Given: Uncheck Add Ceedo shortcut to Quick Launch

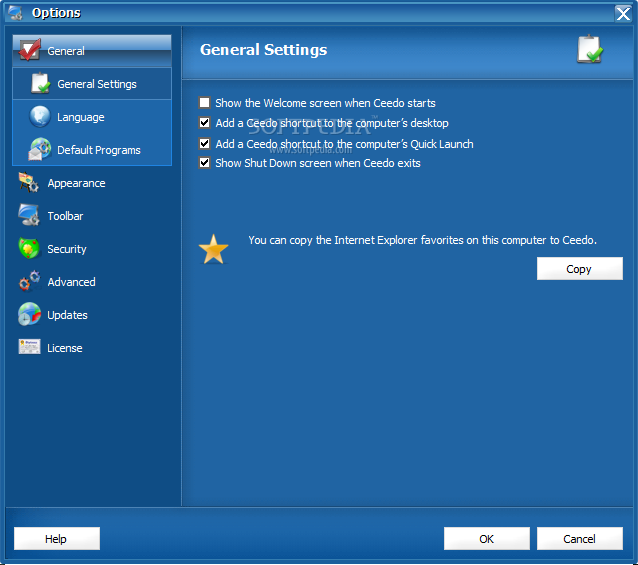Looking at the screenshot, I should (x=204, y=143).
